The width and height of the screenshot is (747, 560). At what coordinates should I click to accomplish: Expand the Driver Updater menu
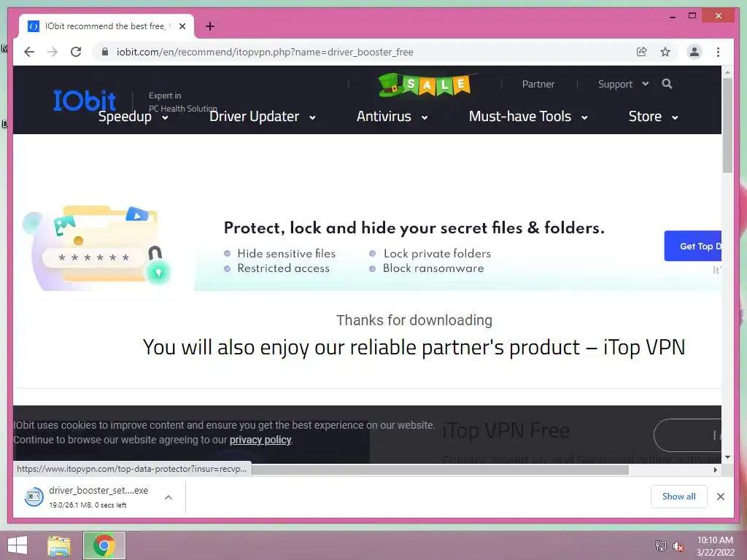pyautogui.click(x=262, y=117)
